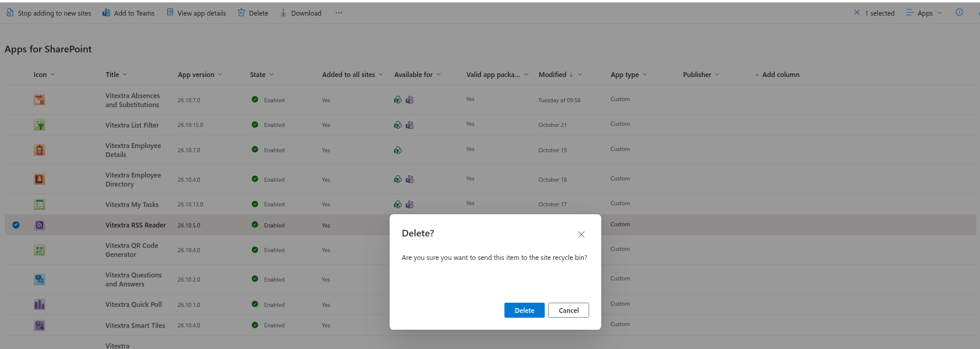This screenshot has width=980, height=349.
Task: Open the more options ellipsis menu
Action: click(x=339, y=13)
